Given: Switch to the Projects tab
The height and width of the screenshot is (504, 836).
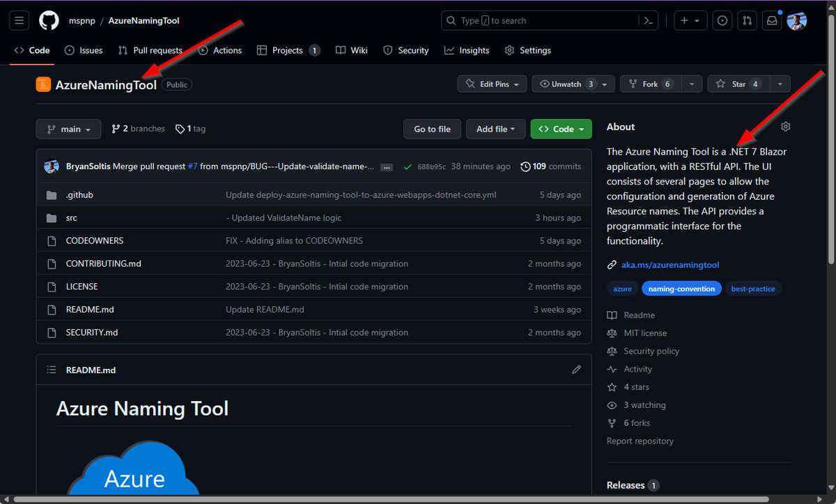Looking at the screenshot, I should [288, 50].
